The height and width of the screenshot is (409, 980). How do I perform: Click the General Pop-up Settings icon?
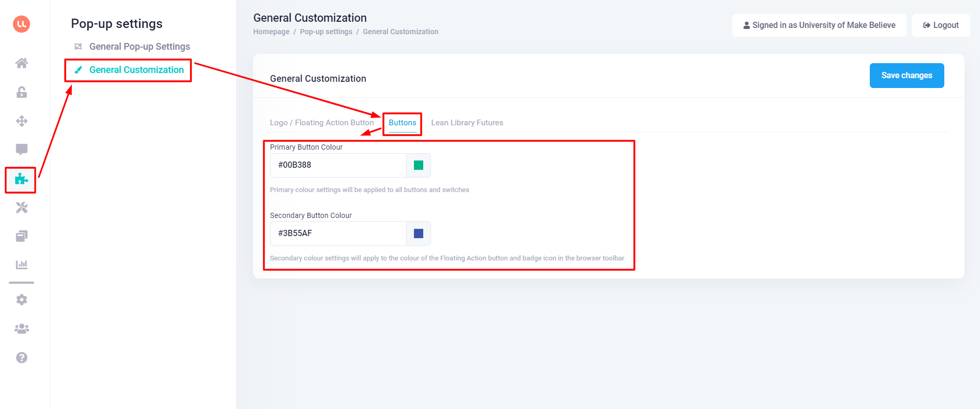coord(78,47)
